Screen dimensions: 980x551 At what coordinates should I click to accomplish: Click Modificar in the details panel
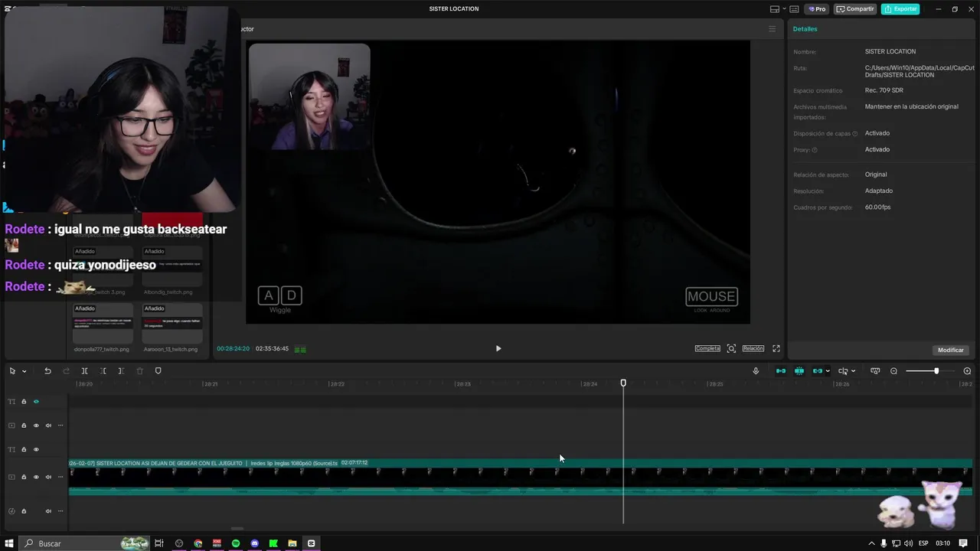click(951, 350)
